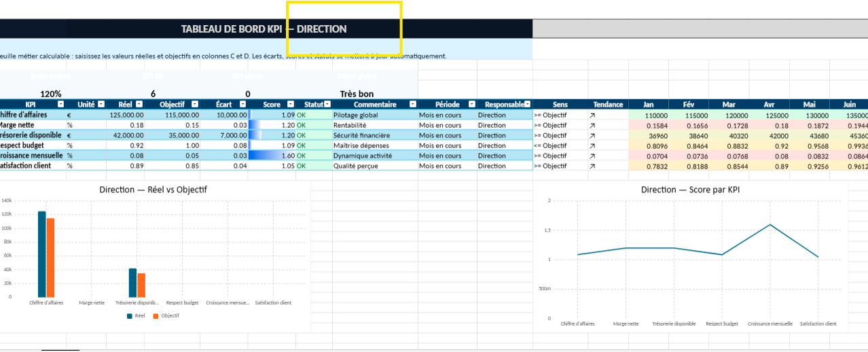Screen dimensions: 868x352
Task: Select the 'Sécurité financière' comment cell
Action: click(x=374, y=135)
